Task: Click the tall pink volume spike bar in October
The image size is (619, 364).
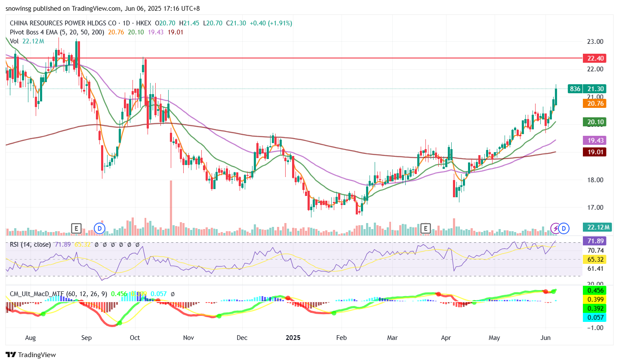Action: 171,208
